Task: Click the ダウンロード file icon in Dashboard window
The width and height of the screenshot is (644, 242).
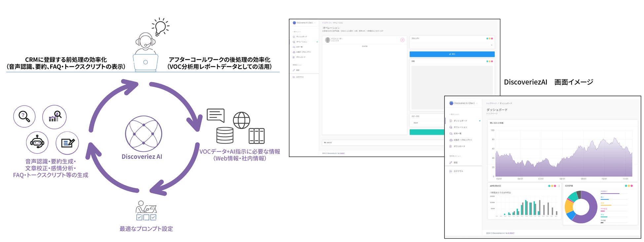Action: (451, 146)
